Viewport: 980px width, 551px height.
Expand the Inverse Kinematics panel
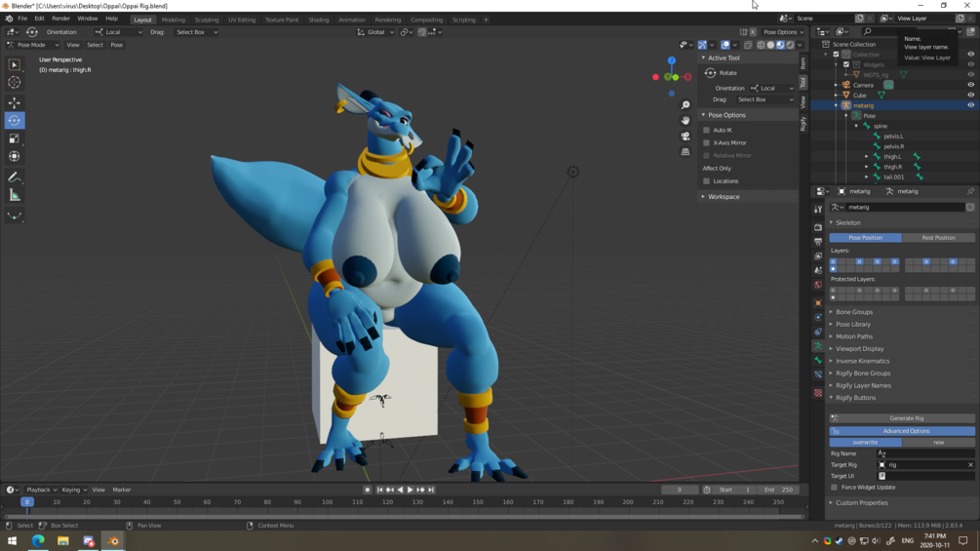pos(863,361)
